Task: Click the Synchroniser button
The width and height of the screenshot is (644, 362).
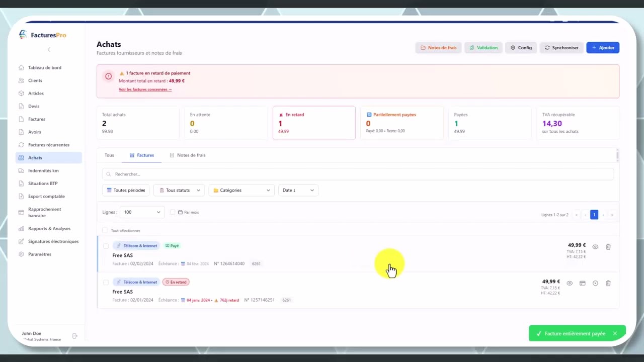Action: pyautogui.click(x=561, y=48)
